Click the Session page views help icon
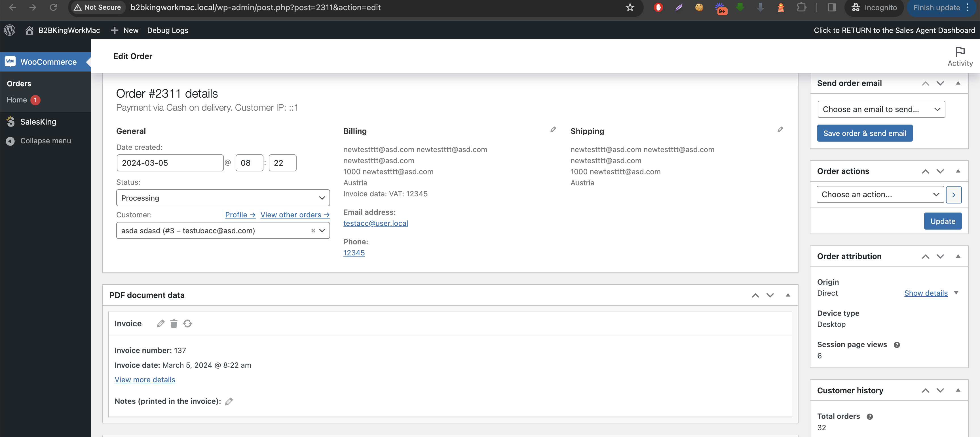Screen dimensions: 980x437 [x=897, y=345]
